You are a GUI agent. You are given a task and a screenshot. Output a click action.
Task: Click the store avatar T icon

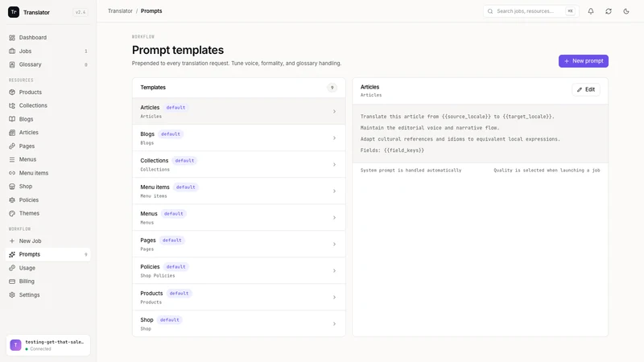pyautogui.click(x=15, y=345)
